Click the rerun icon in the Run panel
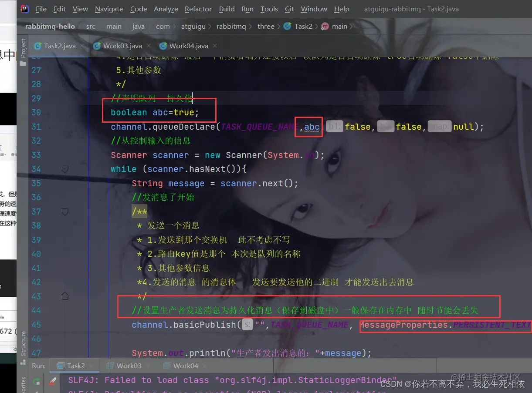This screenshot has height=393, width=532. click(37, 382)
